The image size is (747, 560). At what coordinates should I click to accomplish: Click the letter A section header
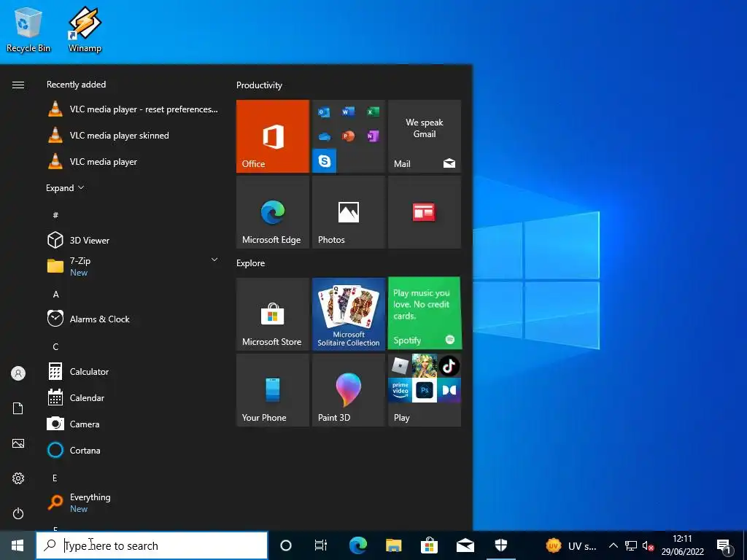[55, 295]
